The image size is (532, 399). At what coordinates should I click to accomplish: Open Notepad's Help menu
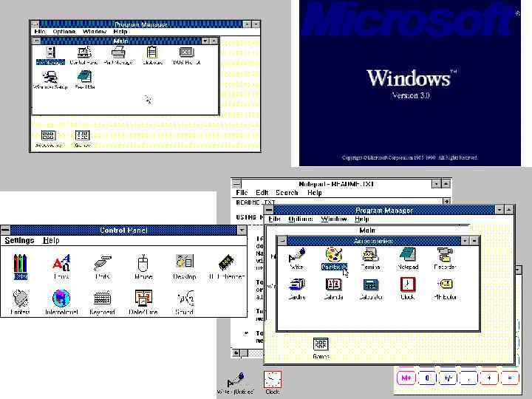[315, 192]
